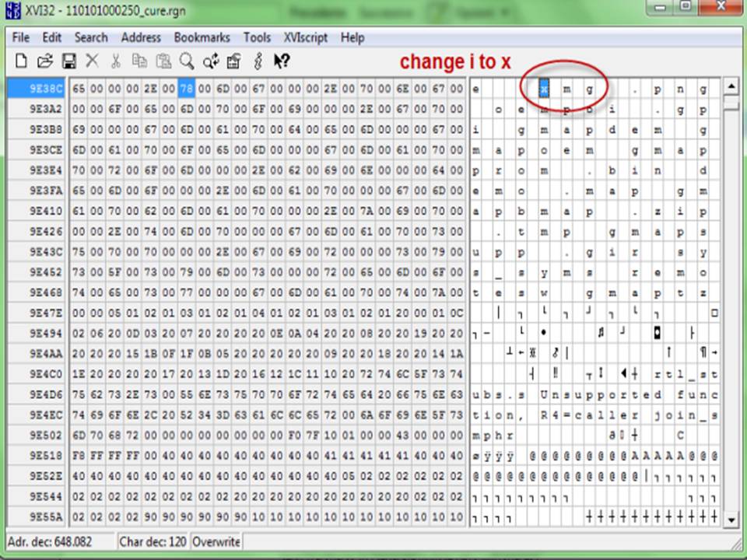Click address row 9E3B8
747x560 pixels.
[x=37, y=130]
